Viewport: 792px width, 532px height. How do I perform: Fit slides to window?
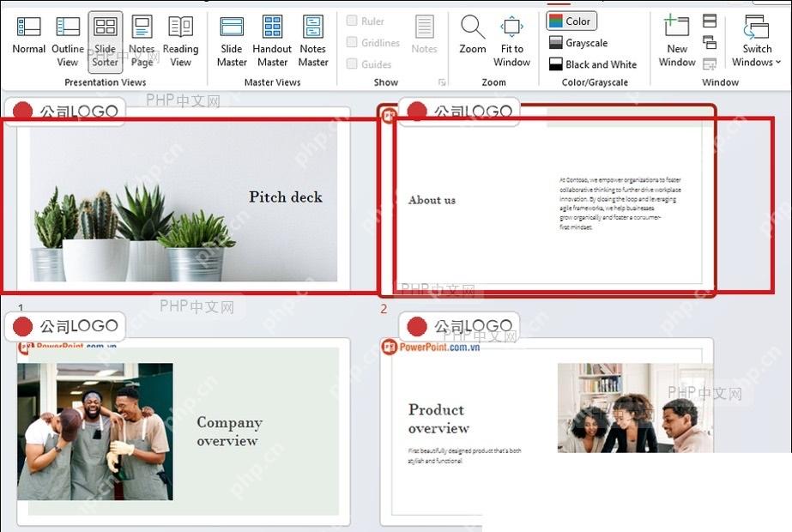(x=511, y=42)
